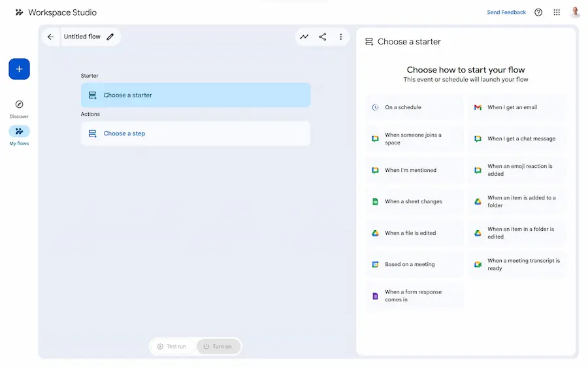This screenshot has height=368, width=588.
Task: Open the Google apps grid icon
Action: pos(557,12)
